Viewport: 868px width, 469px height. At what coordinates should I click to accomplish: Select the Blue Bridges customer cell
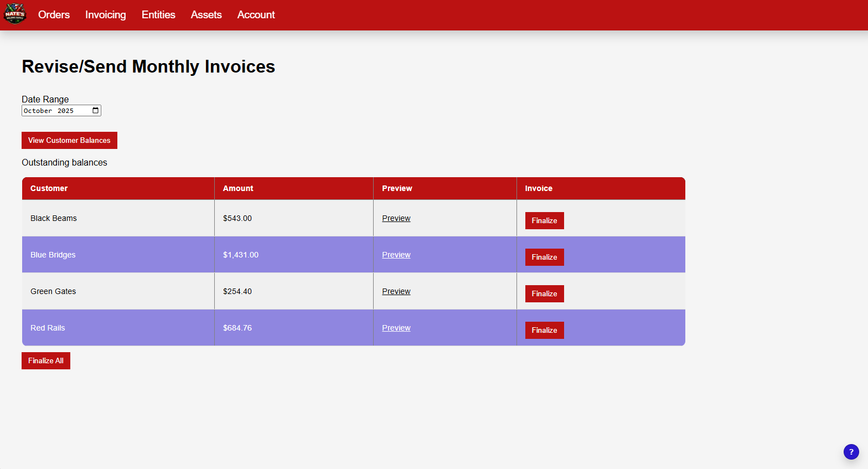tap(118, 255)
